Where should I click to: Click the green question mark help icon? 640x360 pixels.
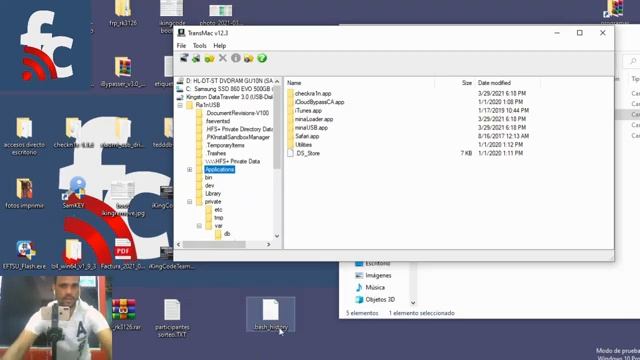262,58
